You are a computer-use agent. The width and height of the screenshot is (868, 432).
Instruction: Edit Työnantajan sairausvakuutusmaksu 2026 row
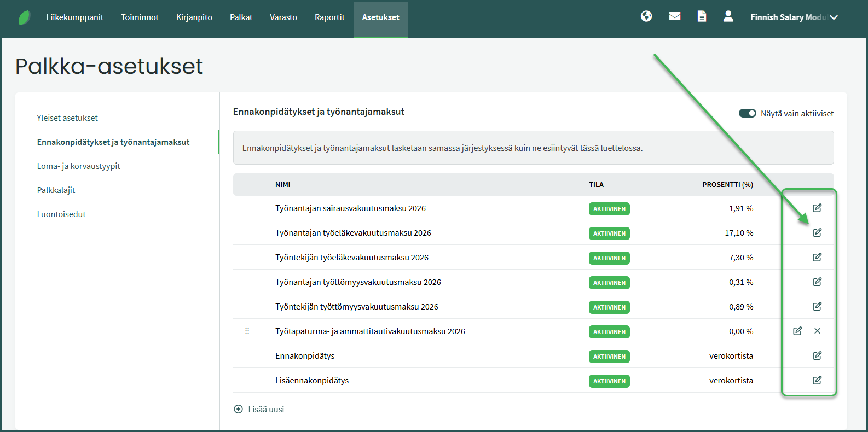817,208
